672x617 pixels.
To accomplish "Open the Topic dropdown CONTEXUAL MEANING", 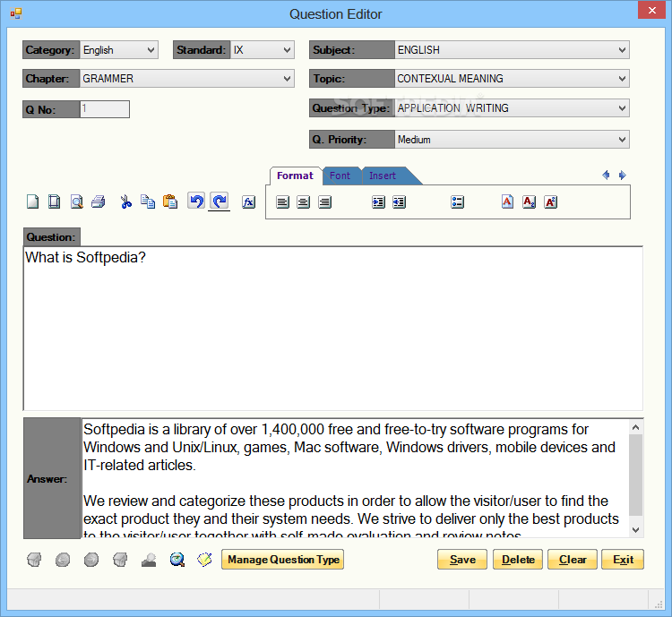I will [x=512, y=79].
